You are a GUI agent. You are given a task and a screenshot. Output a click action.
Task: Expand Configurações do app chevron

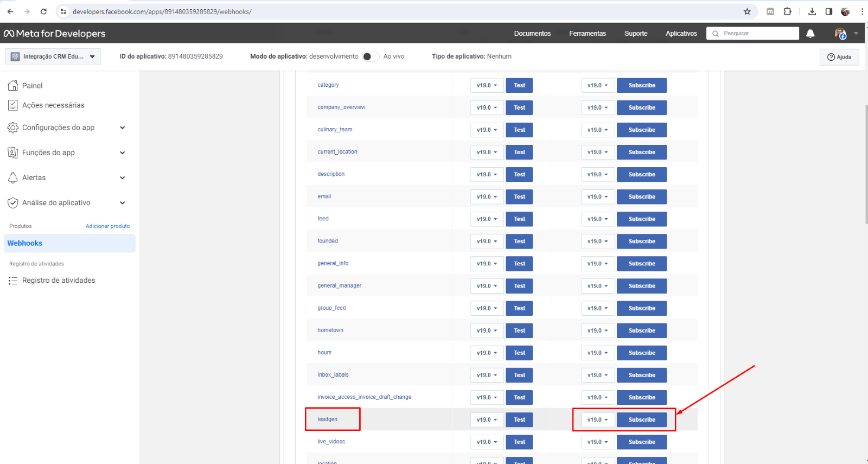coord(123,128)
